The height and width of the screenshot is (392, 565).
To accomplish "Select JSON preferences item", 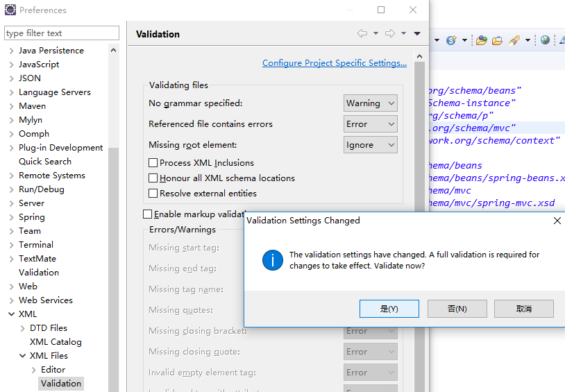I will pyautogui.click(x=30, y=78).
